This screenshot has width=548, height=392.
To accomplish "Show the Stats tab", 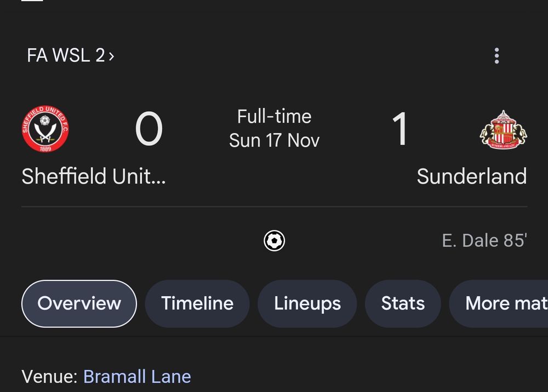I will pyautogui.click(x=403, y=303).
